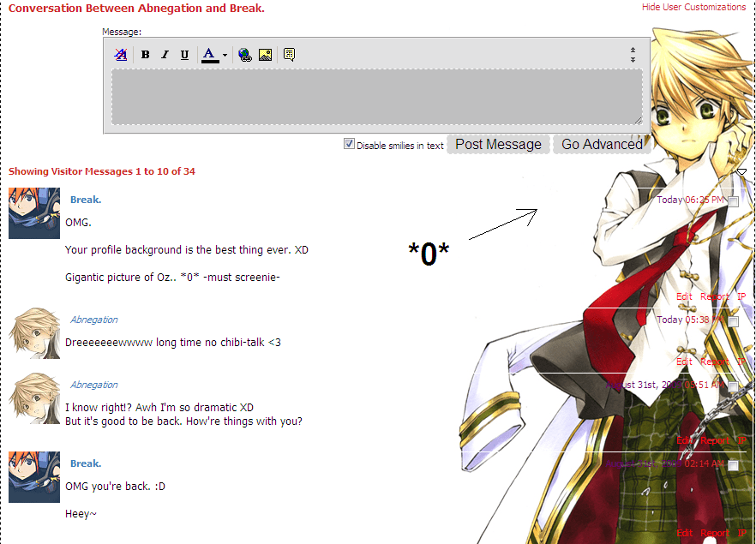Report the August 31st 02:14 AM message
This screenshot has height=544, width=756.
pyautogui.click(x=715, y=533)
